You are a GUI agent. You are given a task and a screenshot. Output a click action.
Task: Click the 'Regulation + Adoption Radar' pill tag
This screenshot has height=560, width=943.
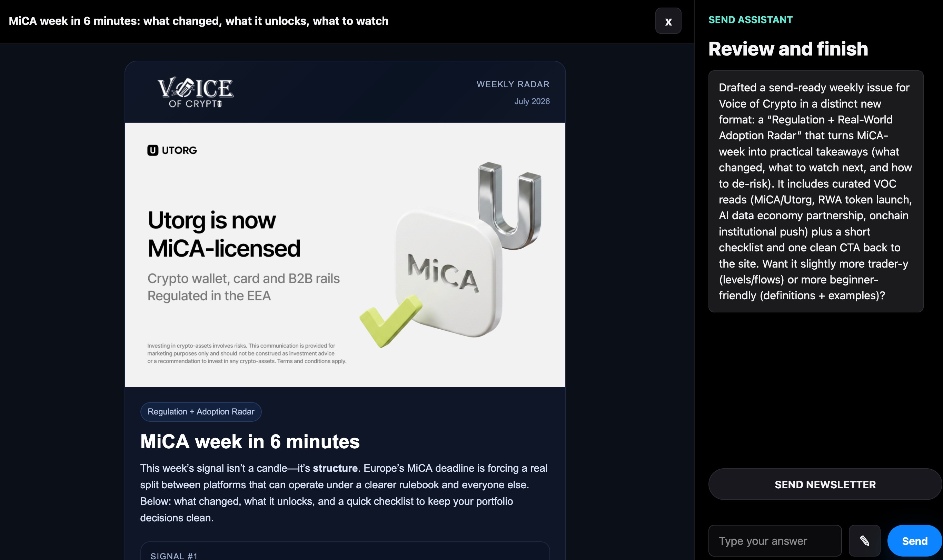[201, 412]
